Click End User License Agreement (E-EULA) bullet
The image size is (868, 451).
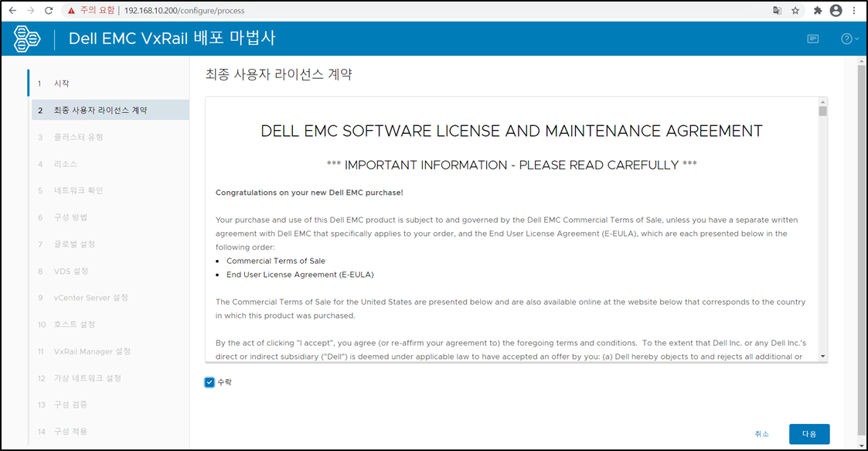(x=300, y=275)
